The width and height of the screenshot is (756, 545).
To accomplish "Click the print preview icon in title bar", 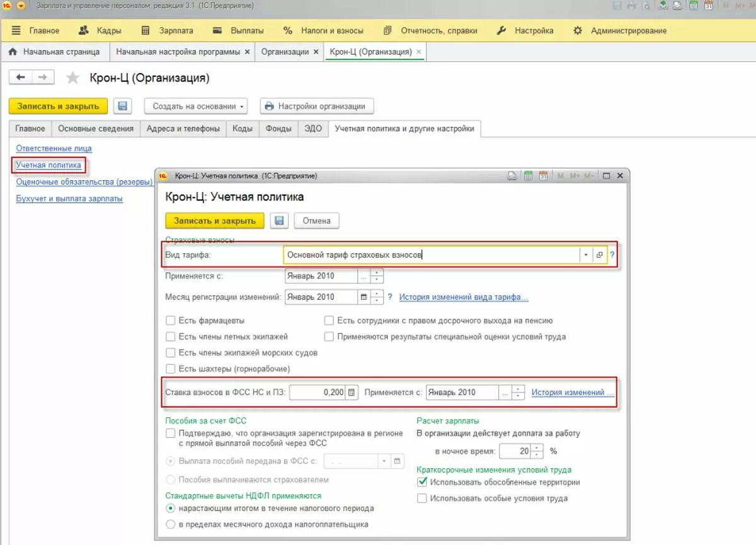I will click(x=647, y=6).
